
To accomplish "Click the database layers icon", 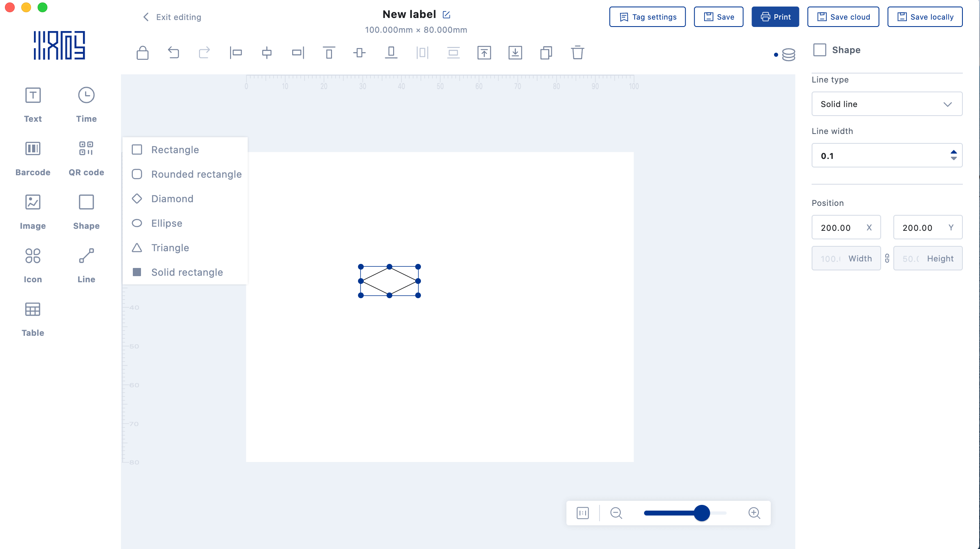I will pyautogui.click(x=788, y=54).
